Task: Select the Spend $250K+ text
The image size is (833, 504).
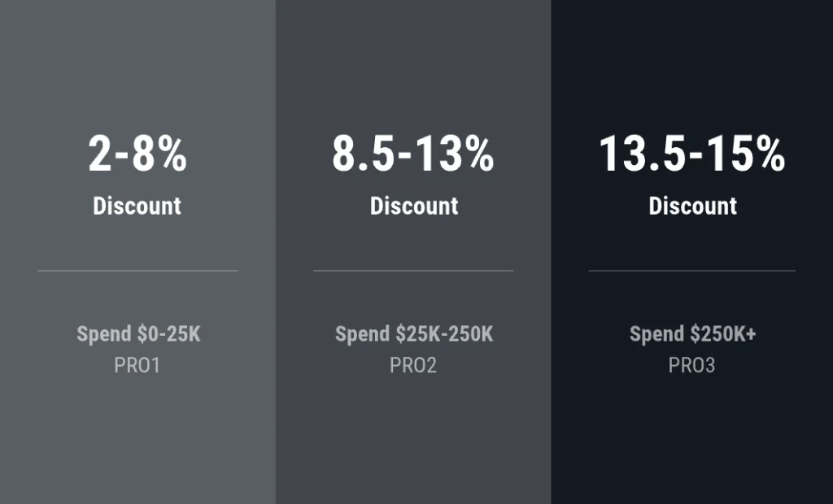Action: coord(692,334)
